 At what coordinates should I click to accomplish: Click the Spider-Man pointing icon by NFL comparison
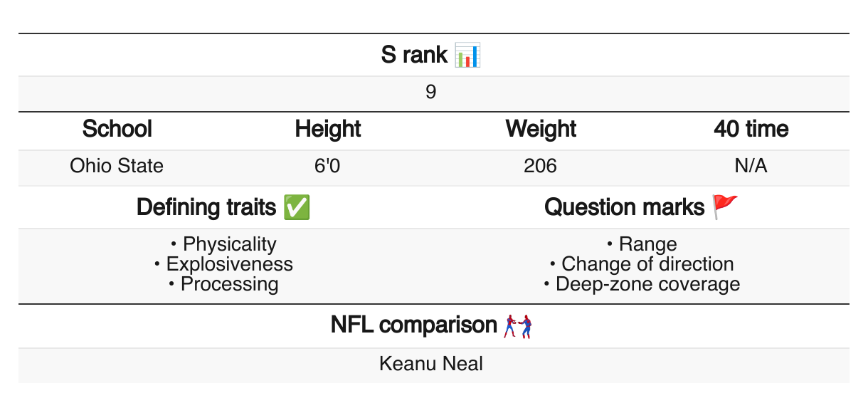(518, 325)
